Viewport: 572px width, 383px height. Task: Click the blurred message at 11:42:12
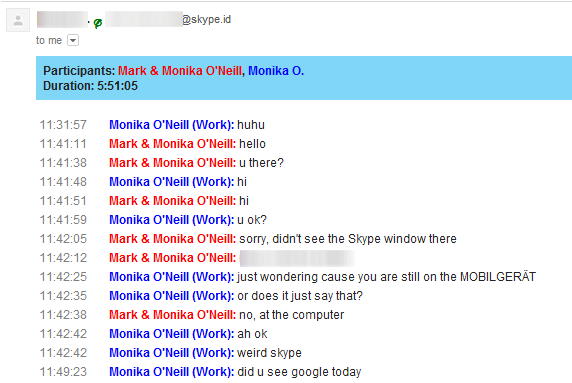[297, 258]
